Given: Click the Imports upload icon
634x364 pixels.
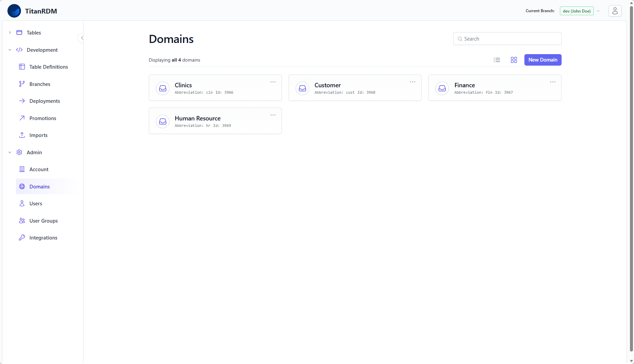Looking at the screenshot, I should [22, 135].
